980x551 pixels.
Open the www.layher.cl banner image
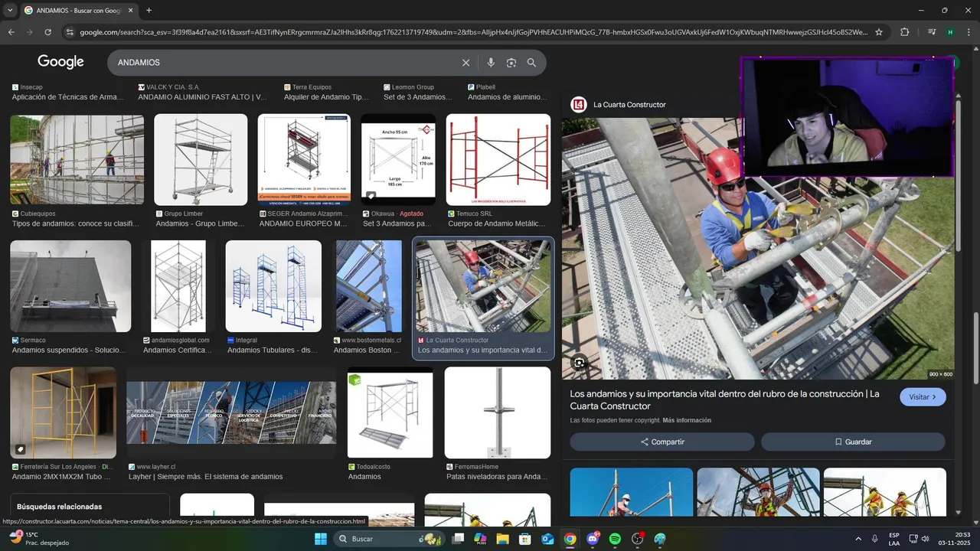tap(231, 412)
